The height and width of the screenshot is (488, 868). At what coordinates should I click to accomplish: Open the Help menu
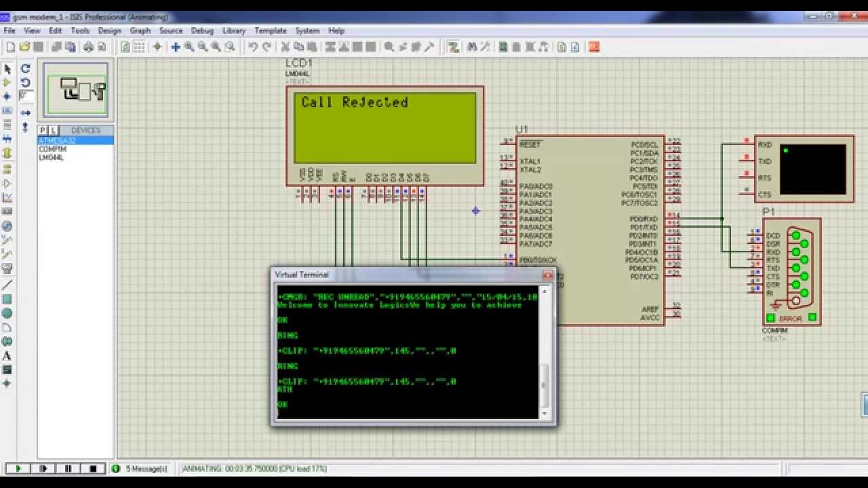point(336,30)
